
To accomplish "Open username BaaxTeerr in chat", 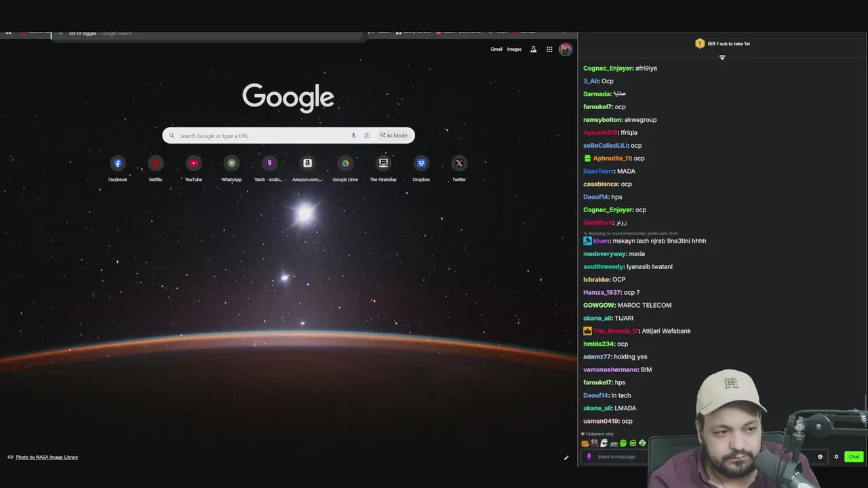I will (x=598, y=171).
